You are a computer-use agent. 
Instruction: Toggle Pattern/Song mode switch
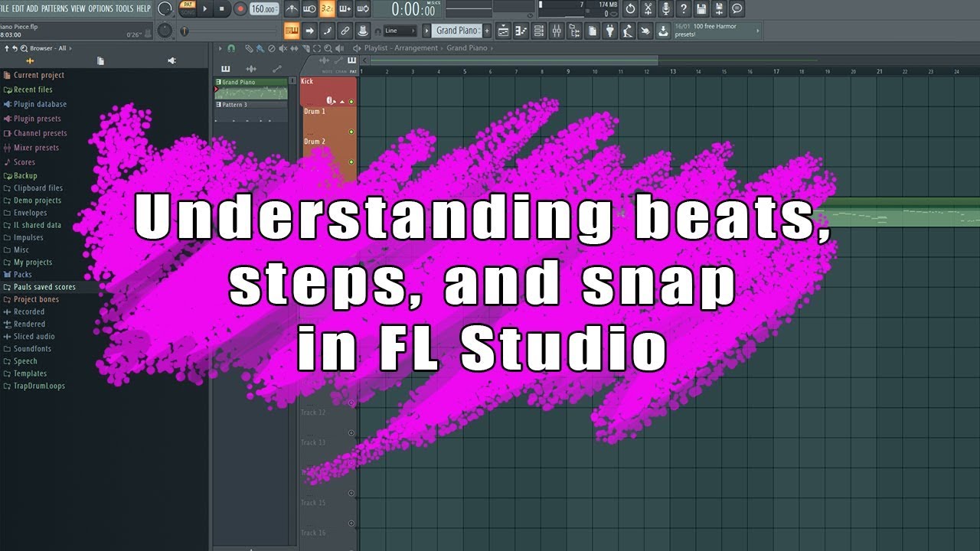[187, 9]
